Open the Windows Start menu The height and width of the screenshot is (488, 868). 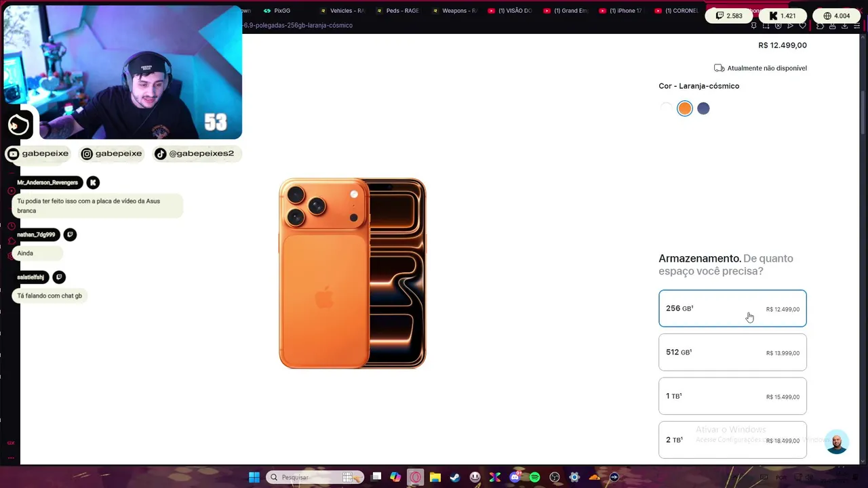point(254,477)
